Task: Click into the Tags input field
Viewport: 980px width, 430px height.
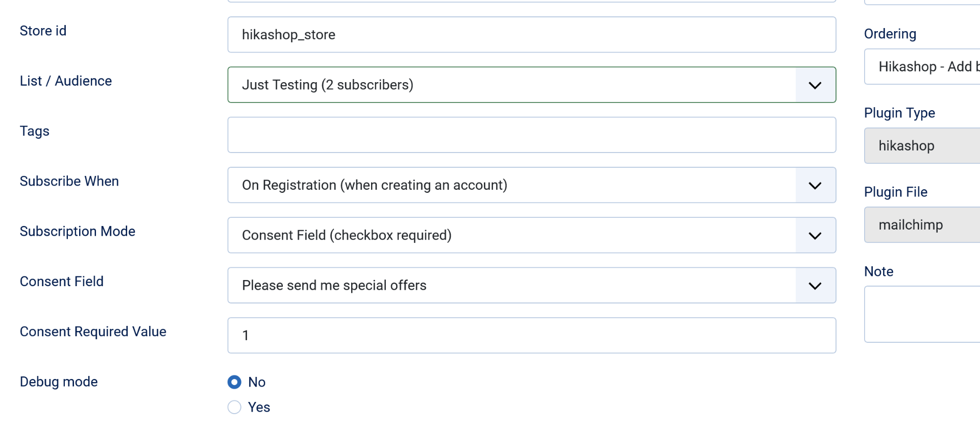Action: coord(531,135)
